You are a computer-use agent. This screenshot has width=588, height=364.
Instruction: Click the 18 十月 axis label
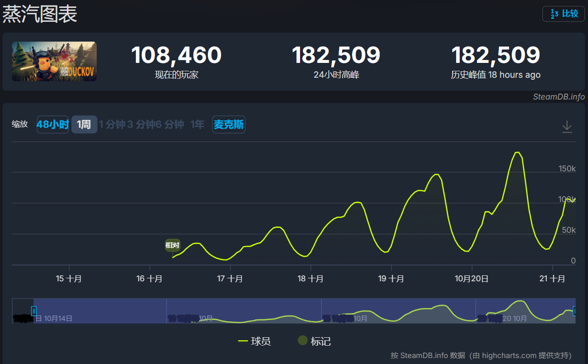click(310, 279)
